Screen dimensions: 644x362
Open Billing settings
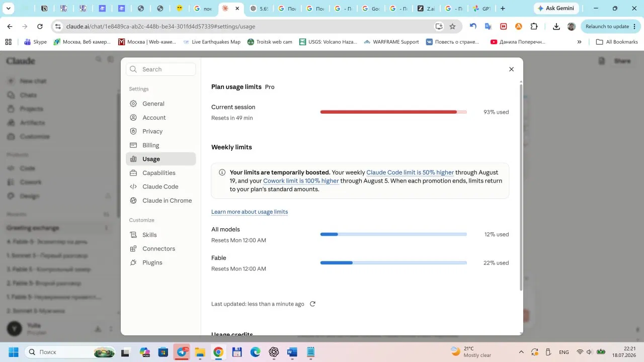point(160,145)
